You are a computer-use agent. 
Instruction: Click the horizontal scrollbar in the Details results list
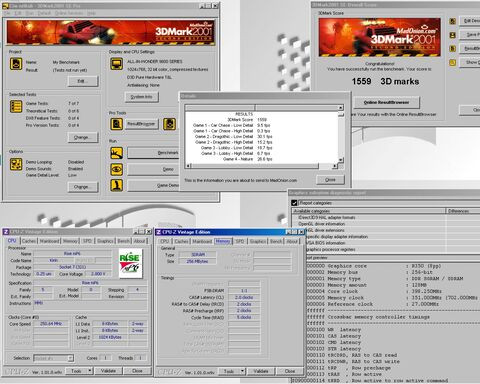(262, 166)
